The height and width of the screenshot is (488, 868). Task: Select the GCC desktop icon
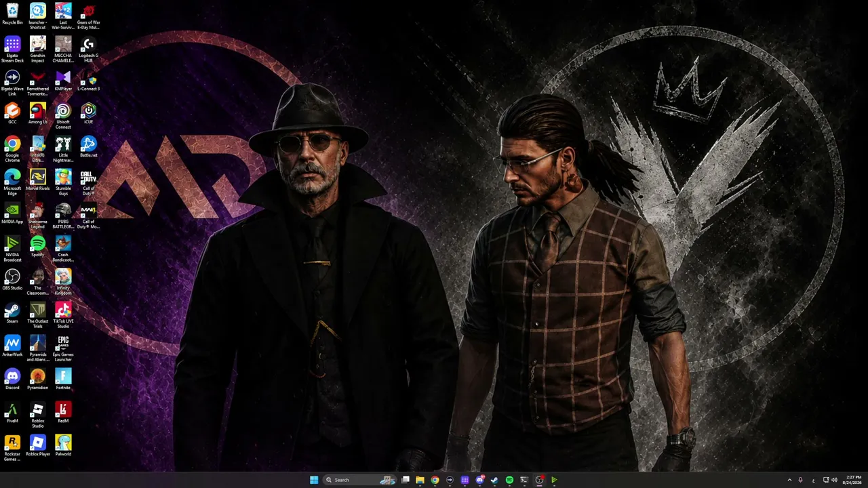coord(12,114)
